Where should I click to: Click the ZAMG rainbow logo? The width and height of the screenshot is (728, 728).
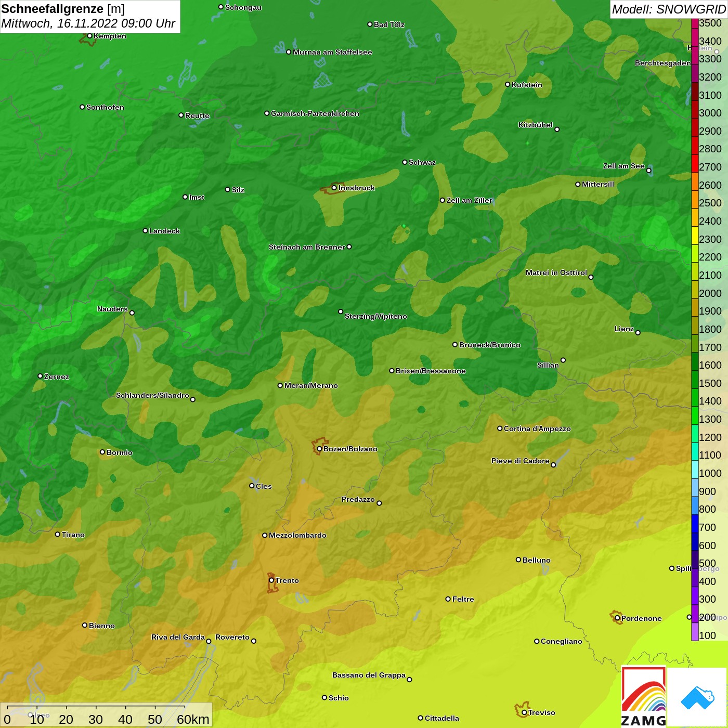pyautogui.click(x=644, y=697)
